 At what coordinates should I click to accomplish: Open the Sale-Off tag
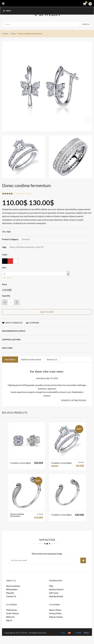(40, 247)
